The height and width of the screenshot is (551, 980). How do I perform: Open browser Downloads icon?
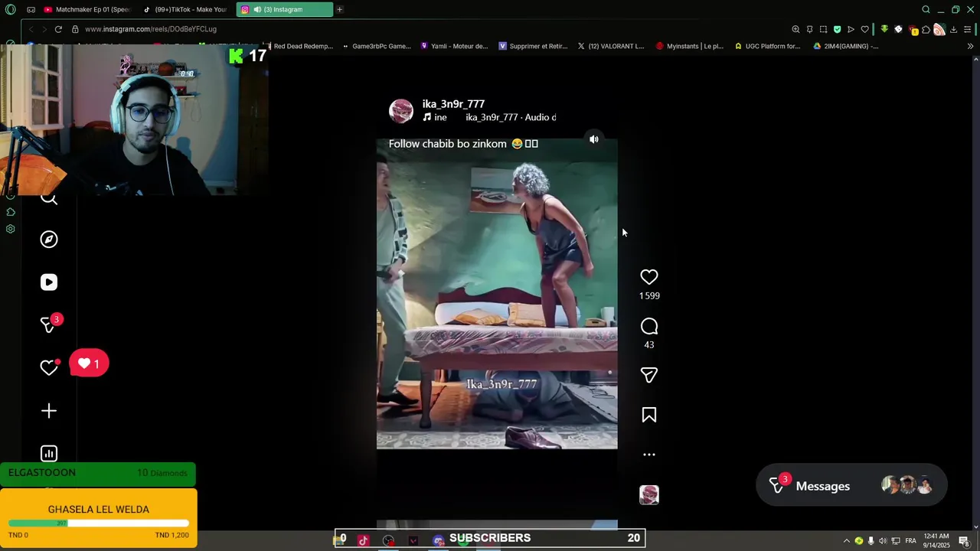coord(953,29)
